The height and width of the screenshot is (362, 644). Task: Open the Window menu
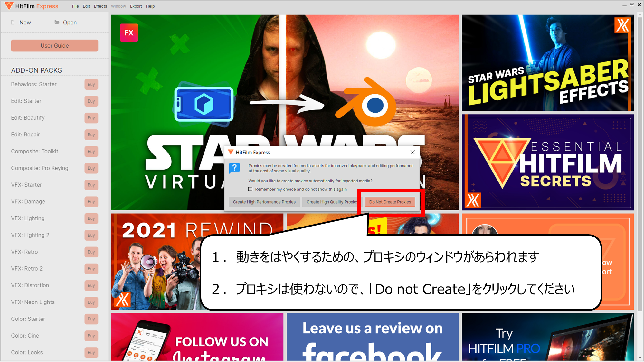[118, 6]
